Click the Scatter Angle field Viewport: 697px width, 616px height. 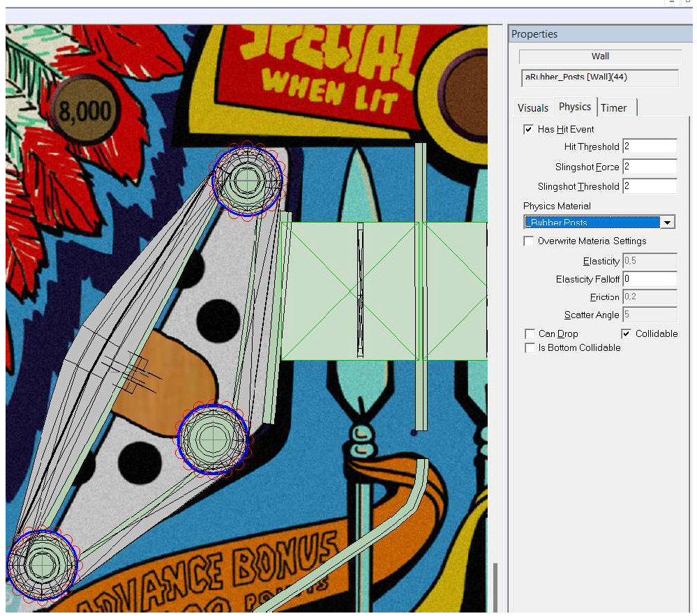coord(650,315)
